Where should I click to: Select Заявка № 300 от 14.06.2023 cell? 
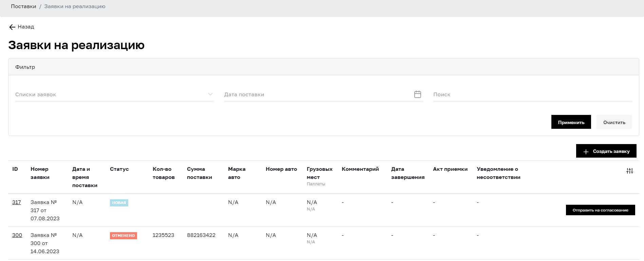click(x=45, y=243)
